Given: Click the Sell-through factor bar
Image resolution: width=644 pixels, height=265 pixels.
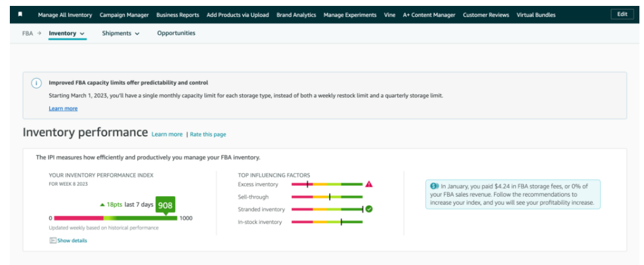Looking at the screenshot, I should point(327,197).
